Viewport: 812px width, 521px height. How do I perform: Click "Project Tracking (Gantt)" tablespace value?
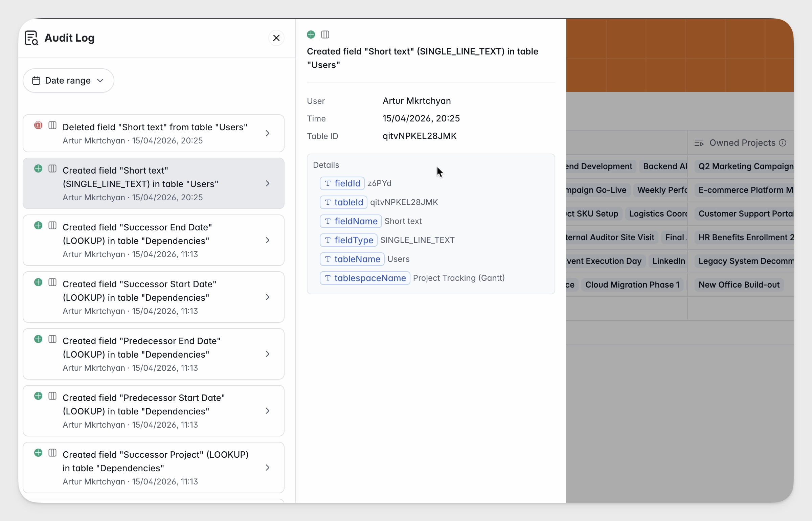(x=459, y=278)
